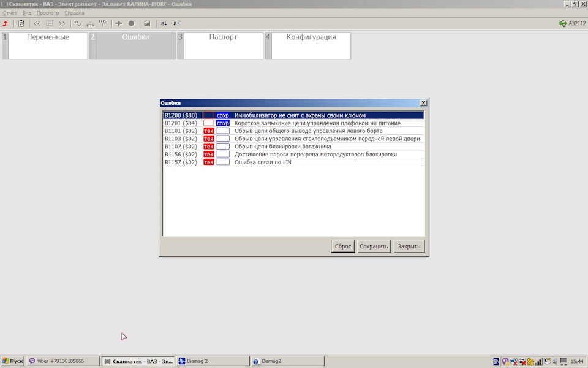The height and width of the screenshot is (368, 588).
Task: Click the speaker volume tray icon
Action: click(x=555, y=362)
